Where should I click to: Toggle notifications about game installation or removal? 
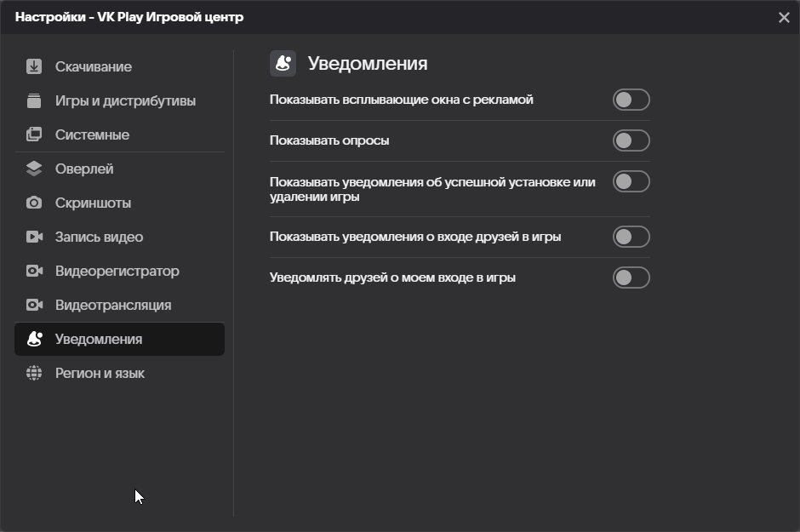[x=631, y=181]
